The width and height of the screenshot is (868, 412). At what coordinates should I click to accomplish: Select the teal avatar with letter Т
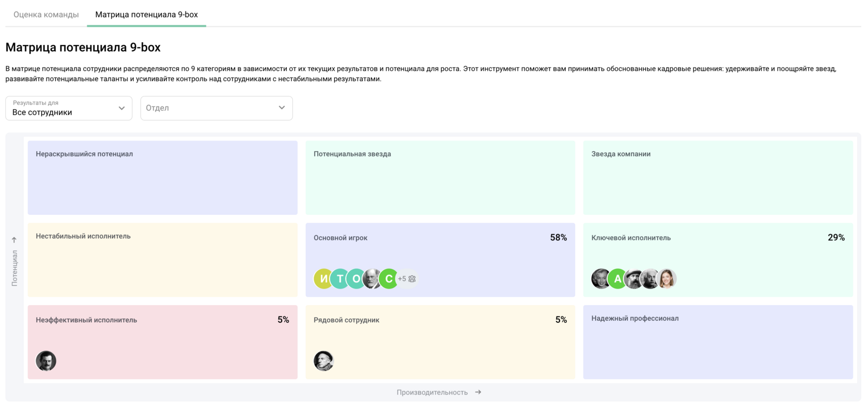click(339, 279)
